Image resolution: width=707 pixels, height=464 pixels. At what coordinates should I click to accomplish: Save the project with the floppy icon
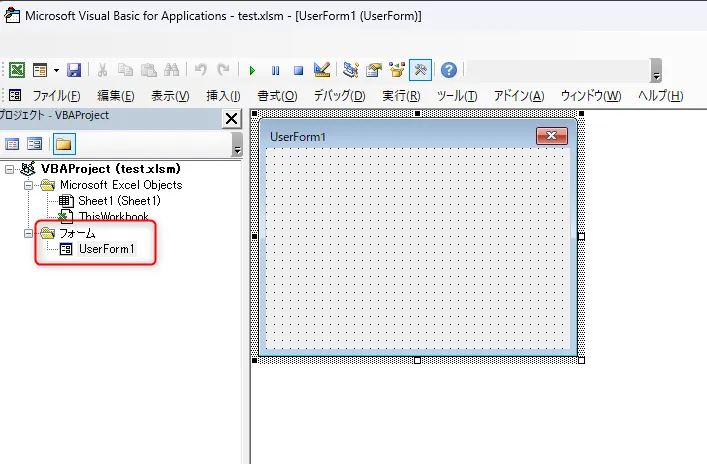(74, 70)
